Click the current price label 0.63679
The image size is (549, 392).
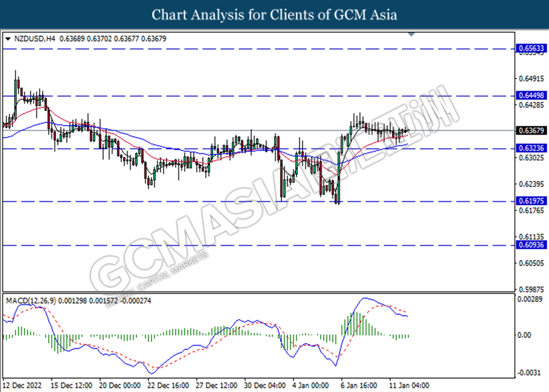(531, 130)
